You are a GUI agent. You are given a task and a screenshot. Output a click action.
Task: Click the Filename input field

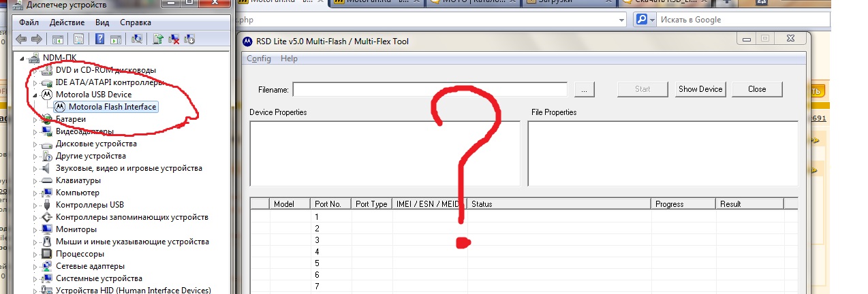point(430,89)
